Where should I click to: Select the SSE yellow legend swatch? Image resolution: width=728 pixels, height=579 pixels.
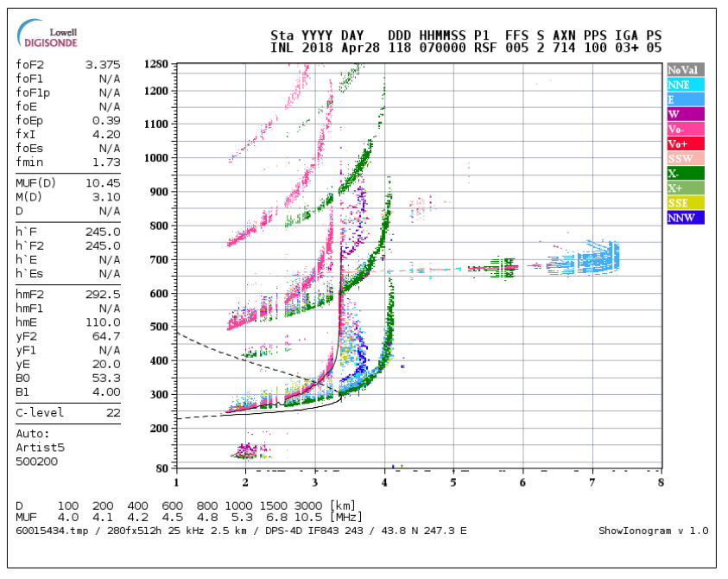pos(686,202)
